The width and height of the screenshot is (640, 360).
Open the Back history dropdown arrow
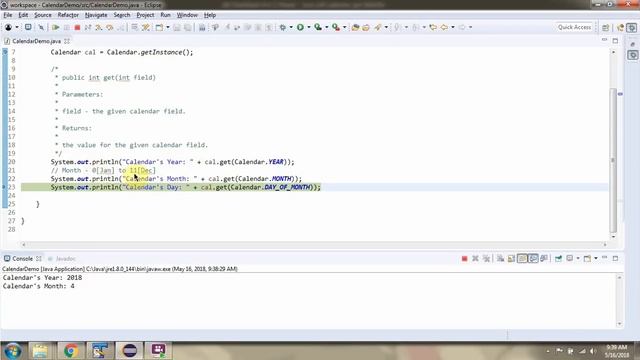point(453,27)
